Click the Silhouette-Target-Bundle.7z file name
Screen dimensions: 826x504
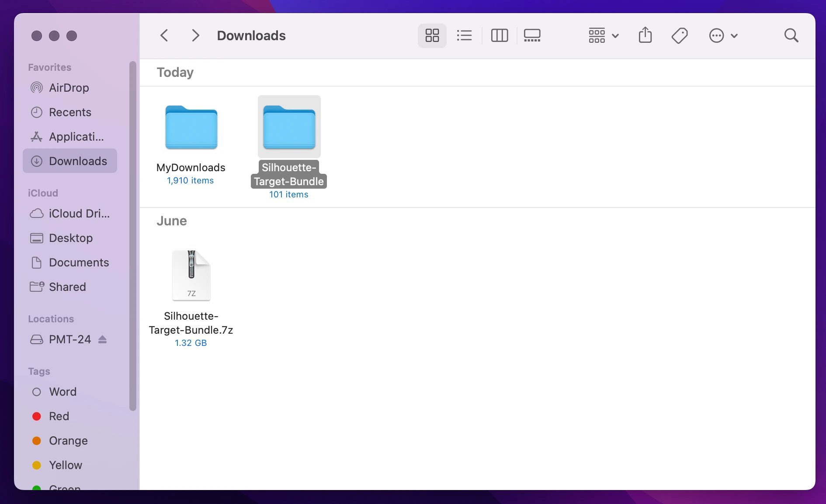pos(191,323)
